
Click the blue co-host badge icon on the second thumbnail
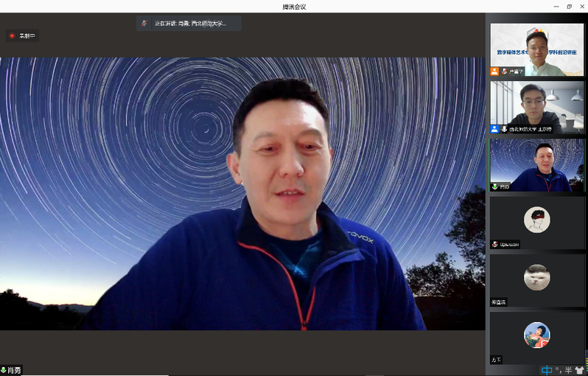coord(494,129)
